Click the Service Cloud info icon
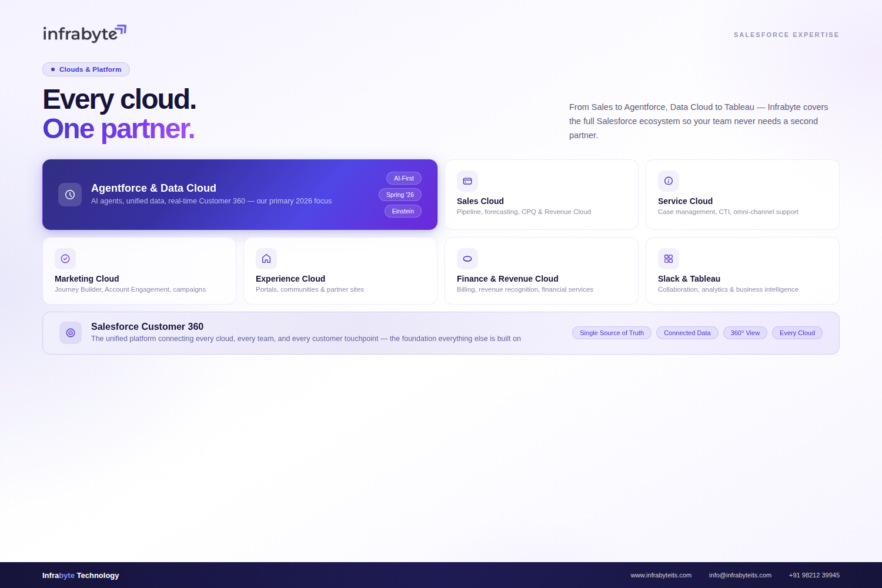 (669, 181)
